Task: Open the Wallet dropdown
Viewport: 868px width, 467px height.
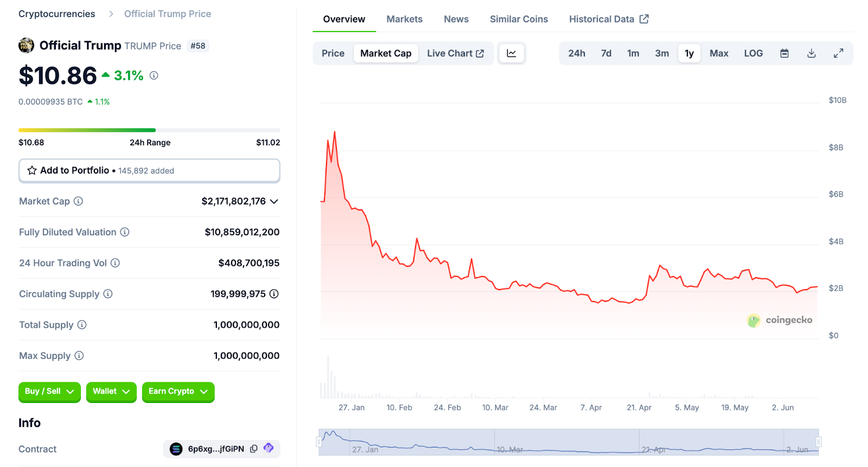Action: [x=111, y=392]
